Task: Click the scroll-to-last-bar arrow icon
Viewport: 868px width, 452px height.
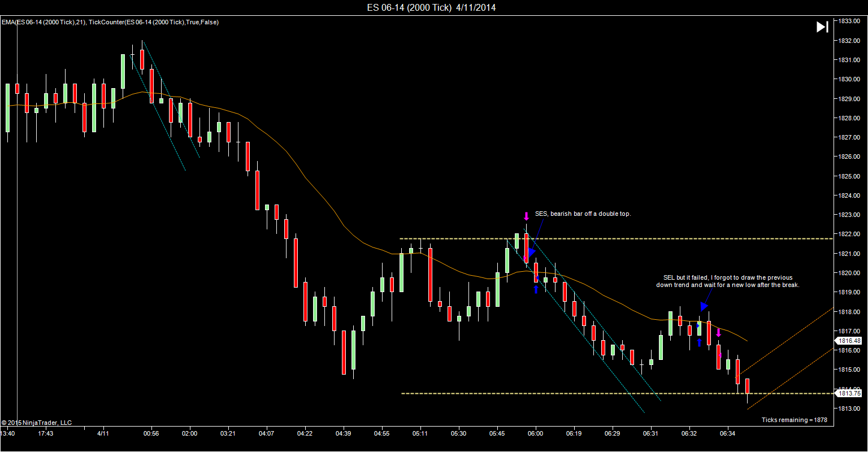Action: pos(822,27)
